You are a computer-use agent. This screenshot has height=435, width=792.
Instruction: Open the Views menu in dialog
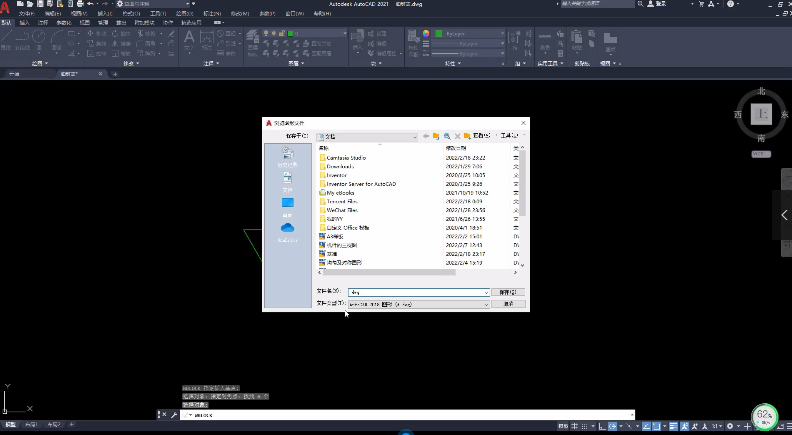[482, 136]
